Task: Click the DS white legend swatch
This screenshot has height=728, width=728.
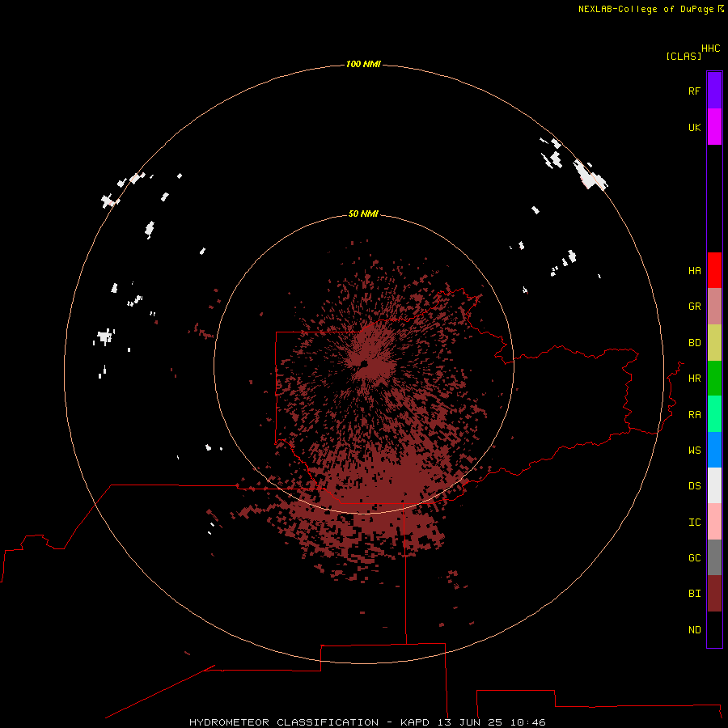Action: click(x=714, y=485)
